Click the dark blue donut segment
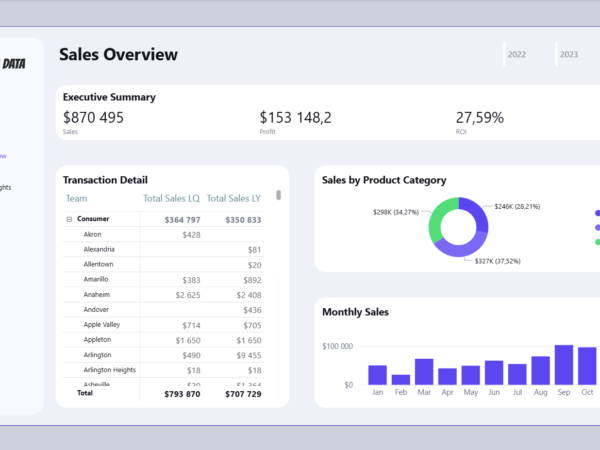 point(478,212)
